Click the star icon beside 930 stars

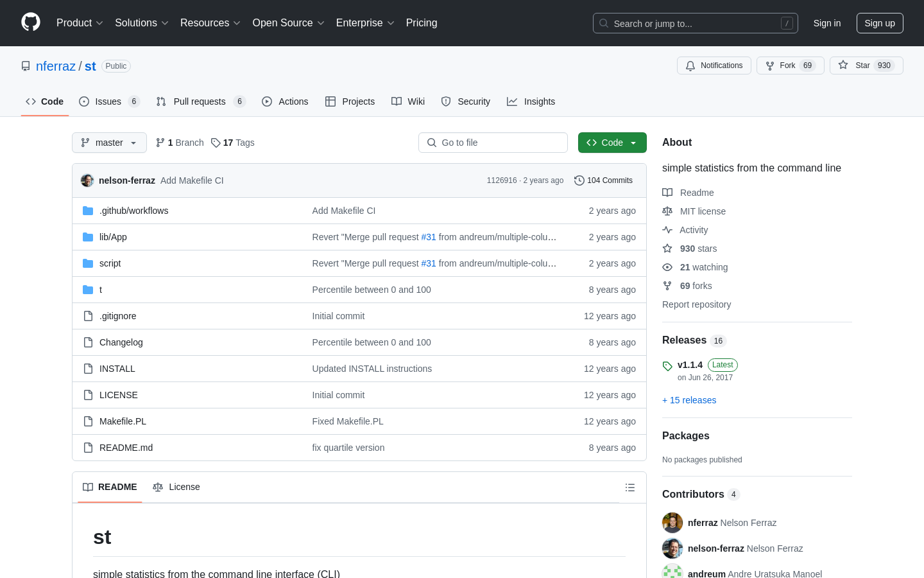click(x=667, y=249)
